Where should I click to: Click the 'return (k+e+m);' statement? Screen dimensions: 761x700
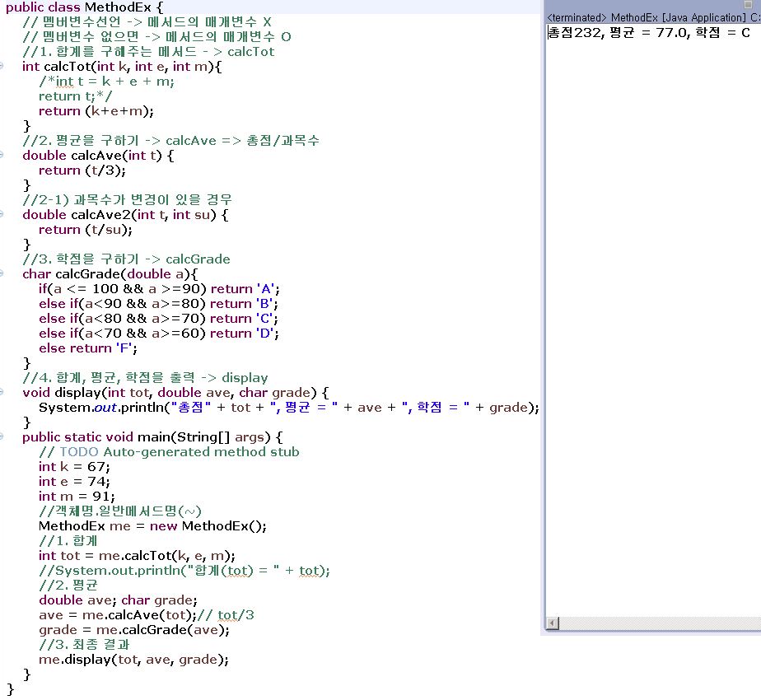(x=96, y=111)
